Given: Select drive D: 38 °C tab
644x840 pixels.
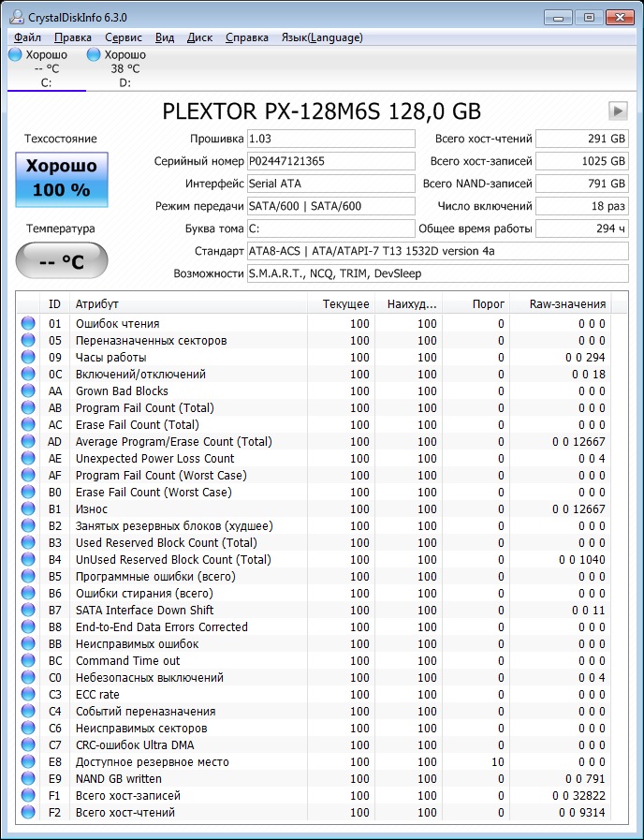Looking at the screenshot, I should click(124, 68).
